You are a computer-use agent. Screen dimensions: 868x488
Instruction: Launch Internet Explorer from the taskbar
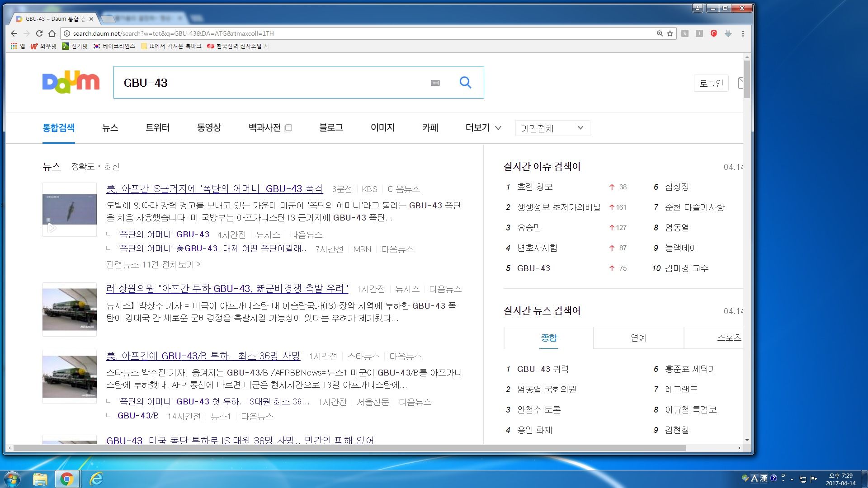coord(96,479)
